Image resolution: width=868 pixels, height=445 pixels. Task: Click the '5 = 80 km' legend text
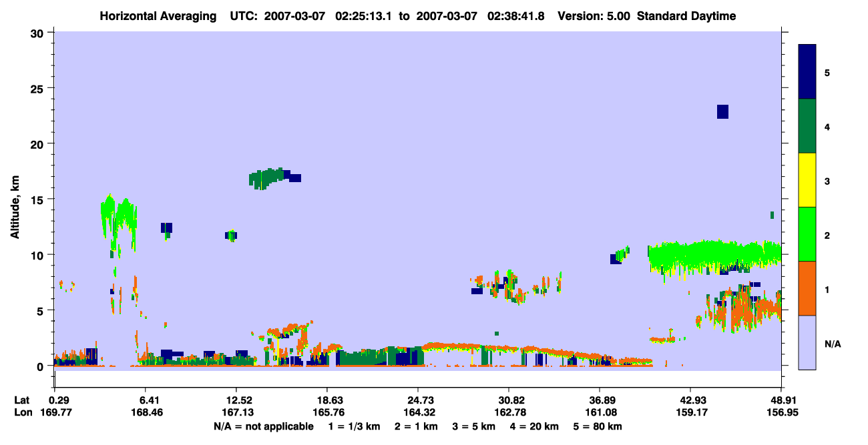point(598,426)
